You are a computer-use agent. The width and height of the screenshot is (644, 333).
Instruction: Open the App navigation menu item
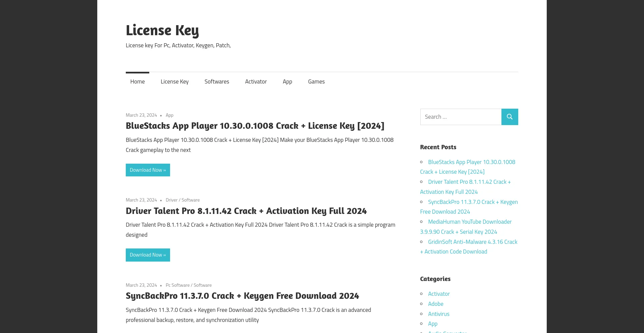[x=287, y=81]
